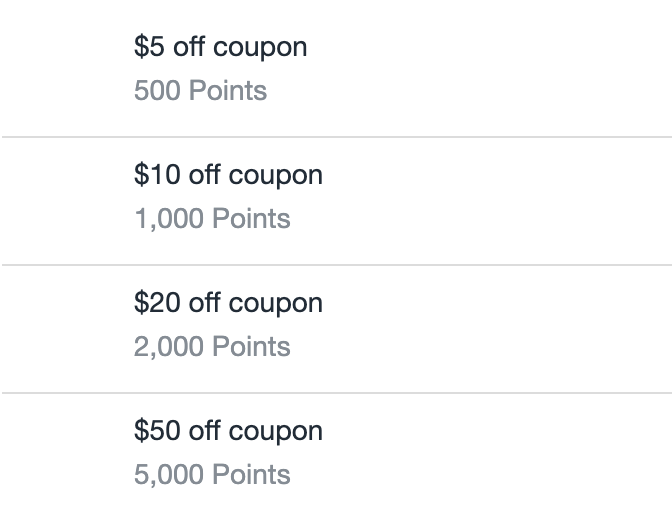Click divider line below 1,000 Points

click(337, 265)
